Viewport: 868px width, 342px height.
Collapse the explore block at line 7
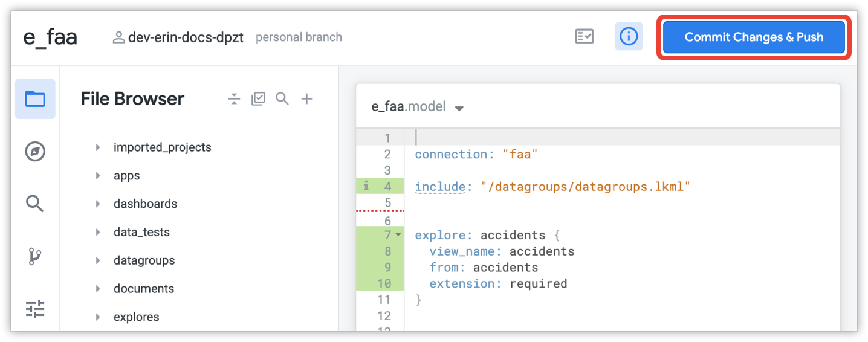398,234
